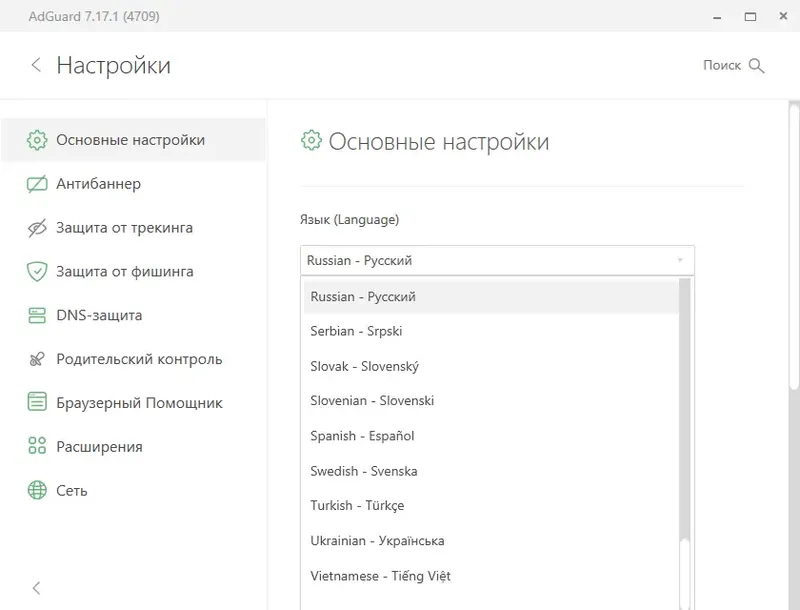
Task: Click the DNS-защита server icon
Action: pos(37,315)
